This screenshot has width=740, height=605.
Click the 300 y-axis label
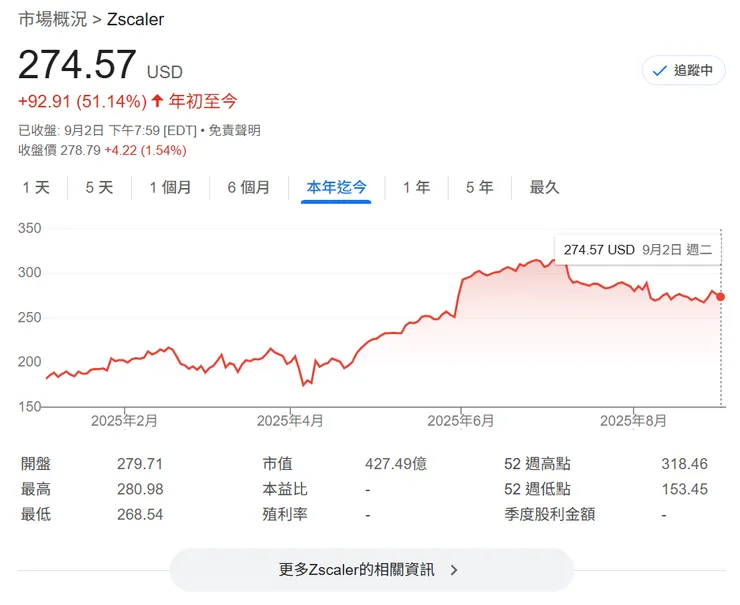(30, 273)
